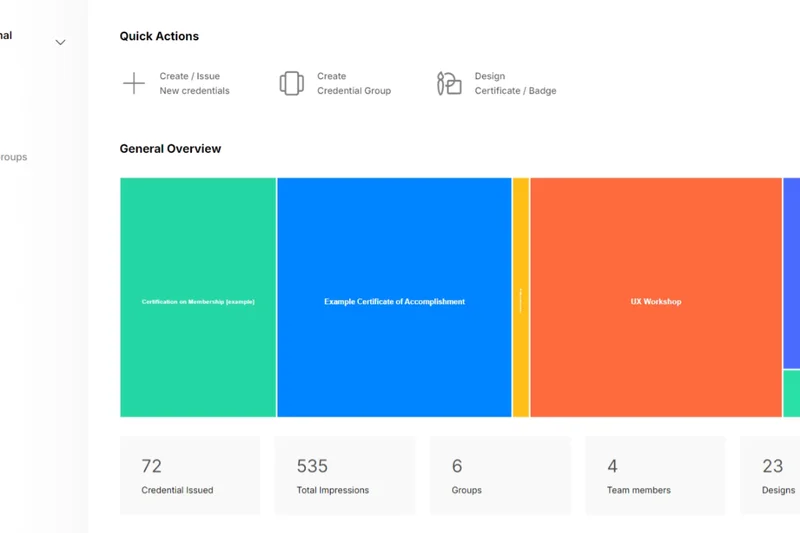Click the Design Certificate brush icon
The width and height of the screenshot is (800, 533).
[449, 83]
